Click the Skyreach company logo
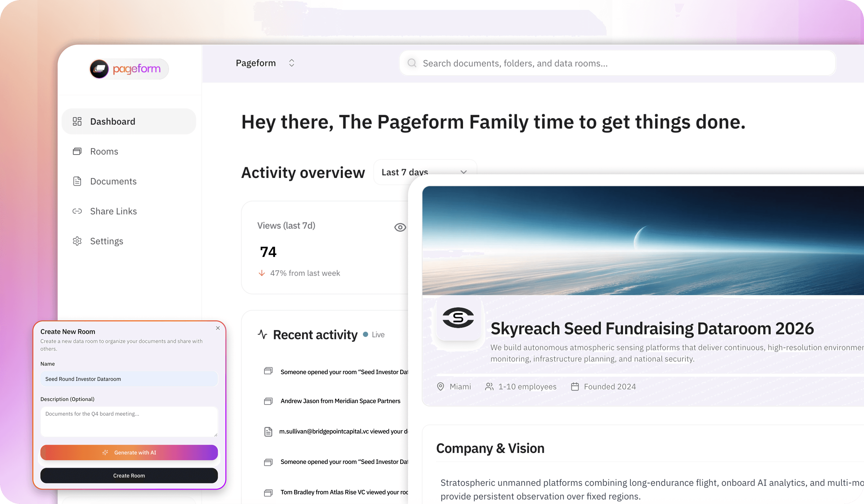The height and width of the screenshot is (504, 864). coord(458,317)
